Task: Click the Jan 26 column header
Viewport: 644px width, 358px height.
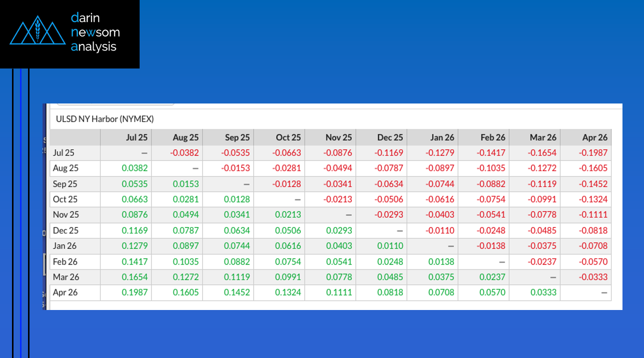Action: (x=441, y=137)
